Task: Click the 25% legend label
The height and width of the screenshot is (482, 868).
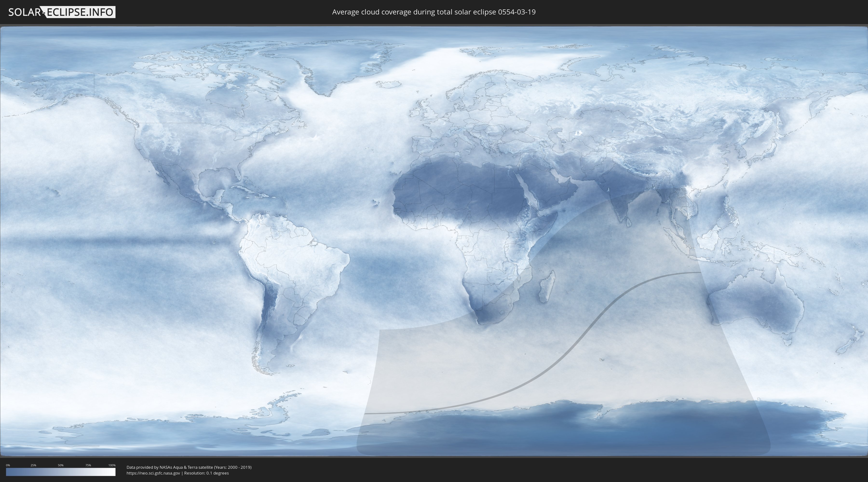Action: pyautogui.click(x=33, y=465)
